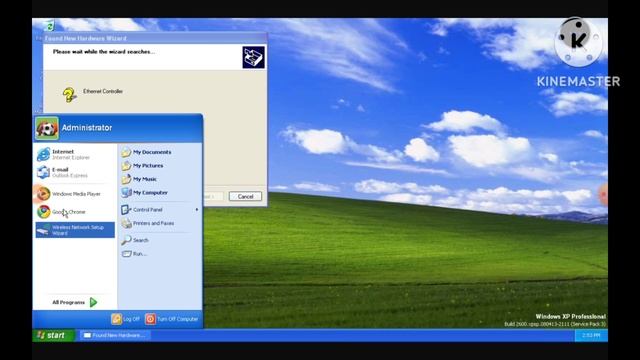640x360 pixels.
Task: Click the Found New Hardware Wizard title bar
Action: pos(155,38)
